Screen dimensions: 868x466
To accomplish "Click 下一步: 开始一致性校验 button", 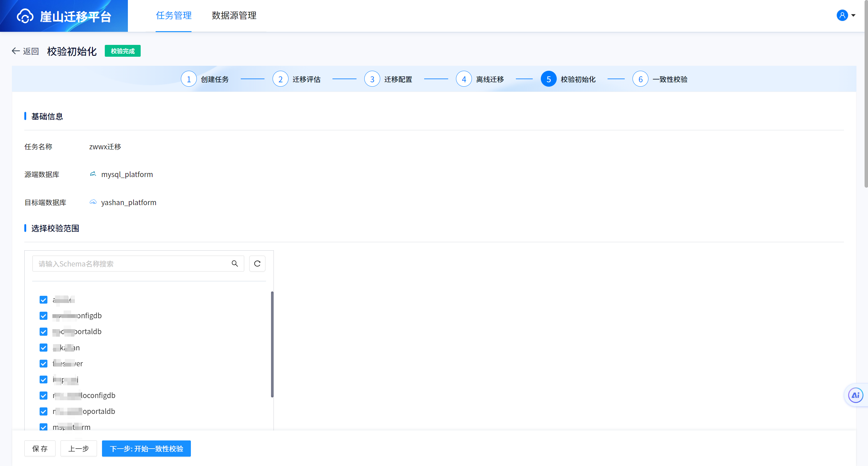I will (x=146, y=449).
